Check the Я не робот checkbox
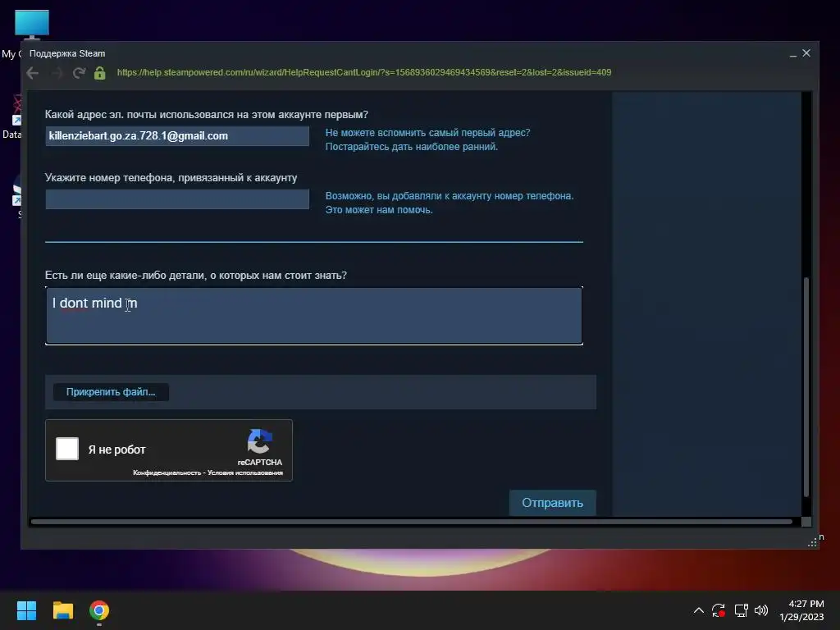The height and width of the screenshot is (630, 840). (x=67, y=449)
